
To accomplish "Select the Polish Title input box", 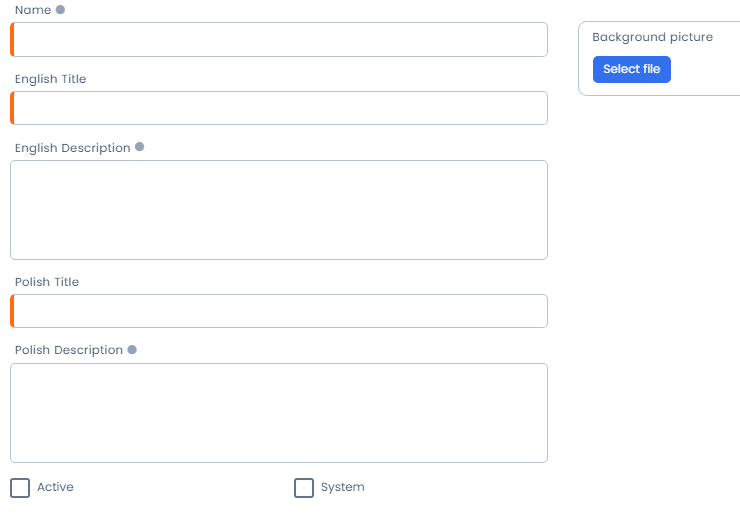I will click(280, 311).
